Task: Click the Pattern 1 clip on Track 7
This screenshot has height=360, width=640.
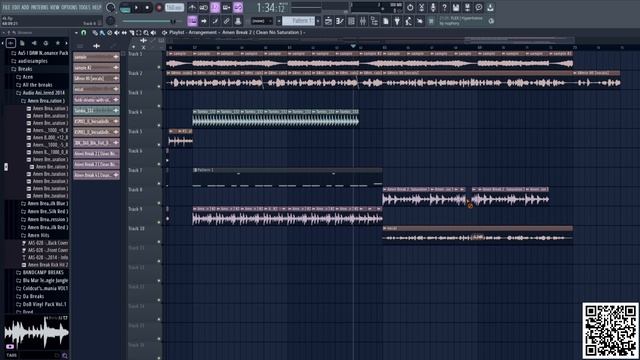Action: click(x=287, y=178)
